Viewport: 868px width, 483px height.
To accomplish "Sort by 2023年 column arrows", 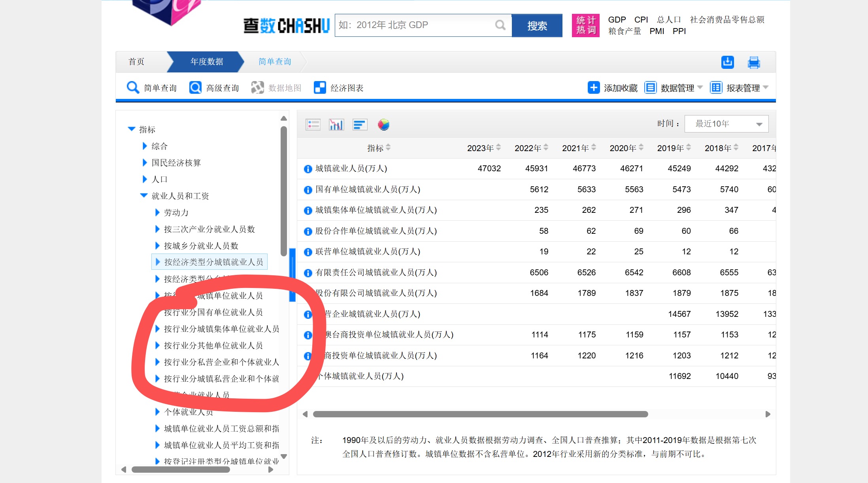I will point(498,148).
